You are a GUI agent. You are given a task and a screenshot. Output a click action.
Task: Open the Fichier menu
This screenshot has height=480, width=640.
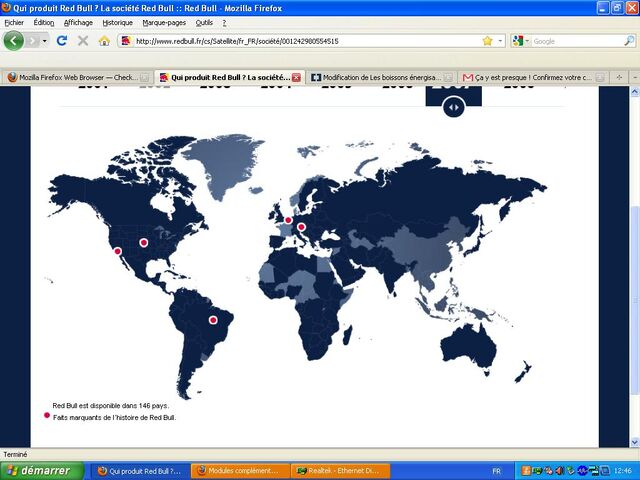point(14,23)
